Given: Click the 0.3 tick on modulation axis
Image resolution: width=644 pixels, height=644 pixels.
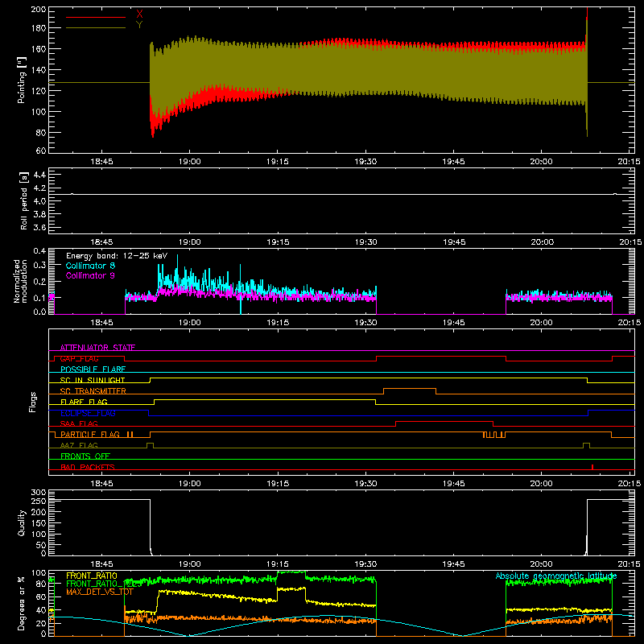Looking at the screenshot, I should click(x=39, y=265).
